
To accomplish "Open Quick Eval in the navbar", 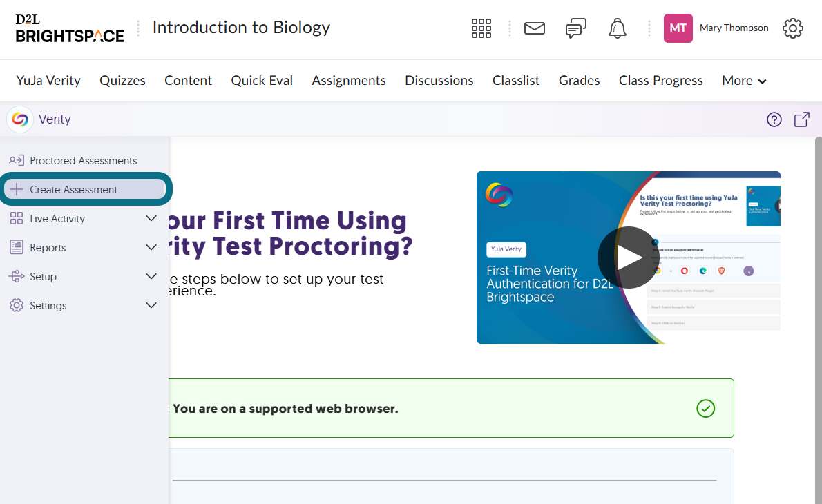I will [262, 81].
